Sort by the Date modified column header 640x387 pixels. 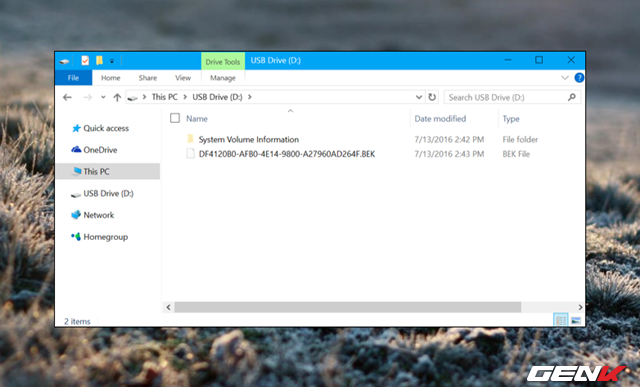tap(440, 118)
